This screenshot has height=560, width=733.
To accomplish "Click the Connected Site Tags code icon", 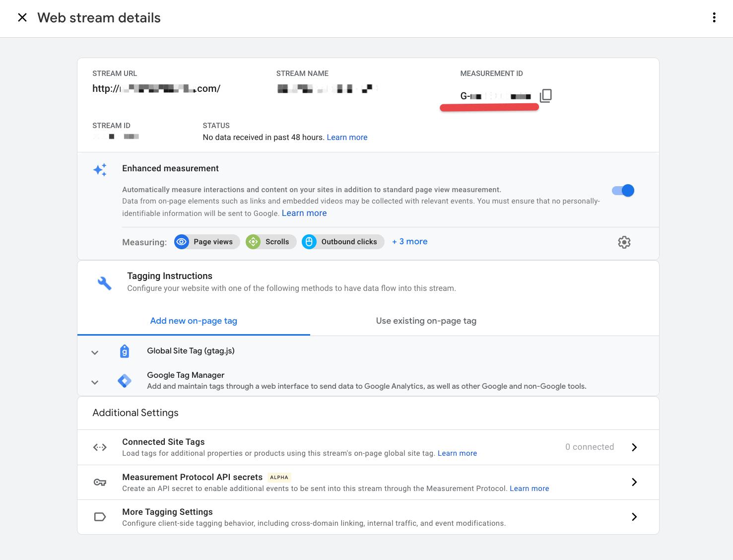I will pyautogui.click(x=100, y=447).
